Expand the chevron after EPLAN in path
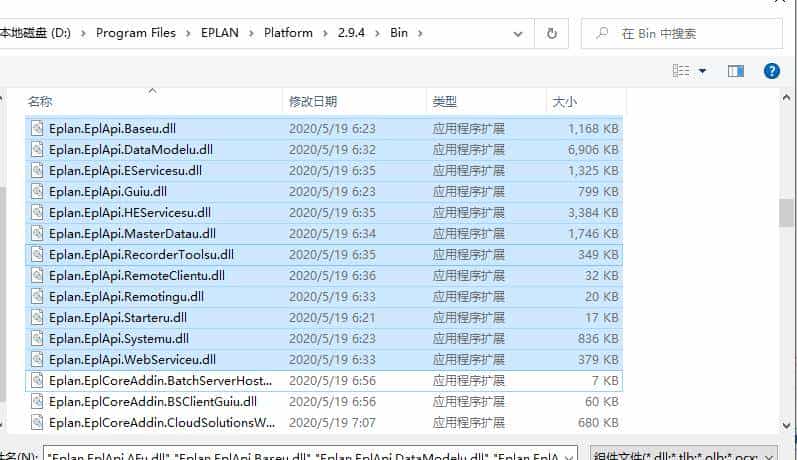 (251, 34)
